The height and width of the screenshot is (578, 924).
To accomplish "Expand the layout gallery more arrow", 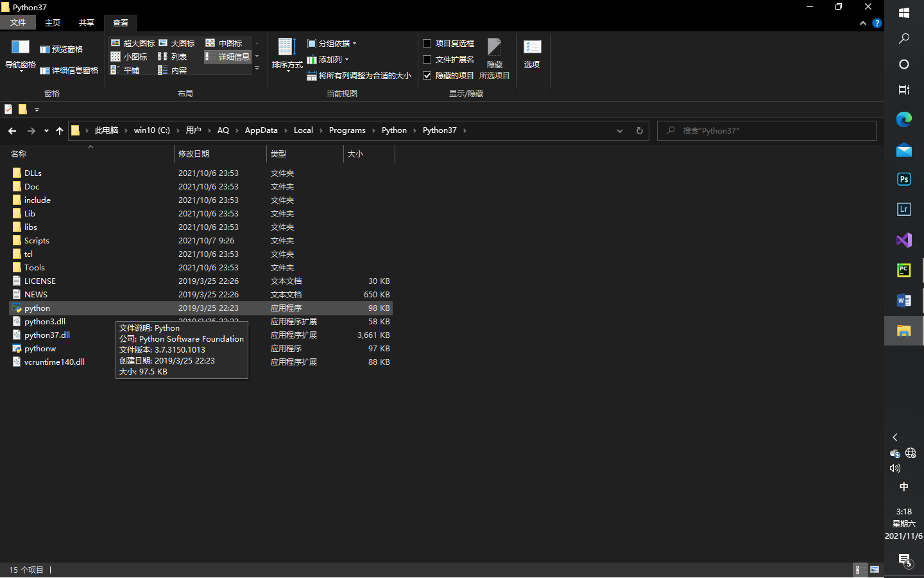I will coord(257,69).
